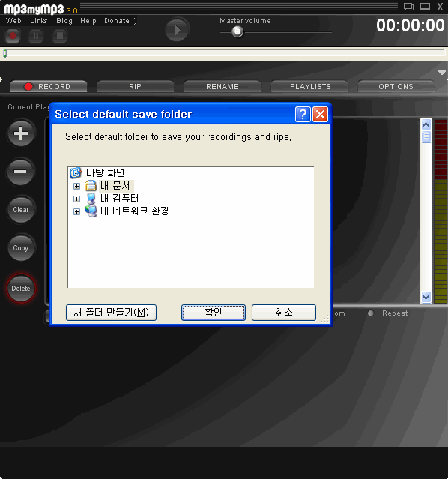Image resolution: width=448 pixels, height=479 pixels.
Task: Click the playlist scrollbar thumb
Action: [x=426, y=136]
